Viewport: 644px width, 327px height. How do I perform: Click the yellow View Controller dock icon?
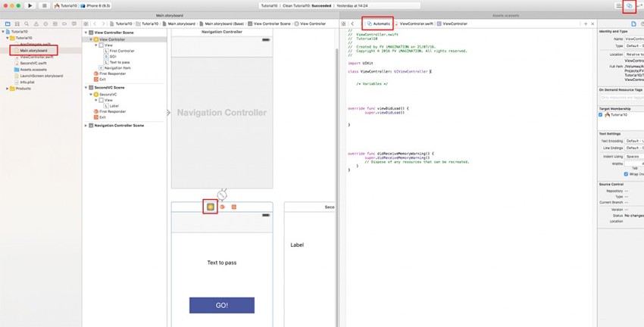[x=211, y=207]
